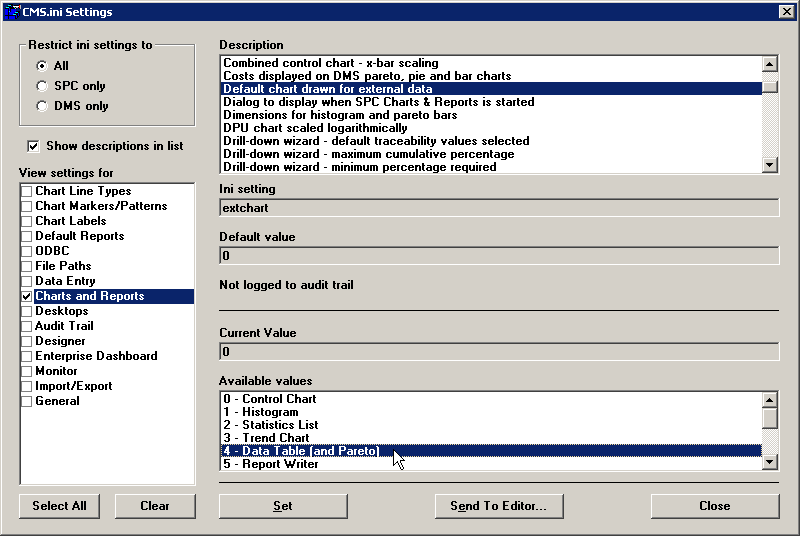This screenshot has height=536, width=800.
Task: Choose '1 - Histogram' in Available values
Action: pos(261,412)
